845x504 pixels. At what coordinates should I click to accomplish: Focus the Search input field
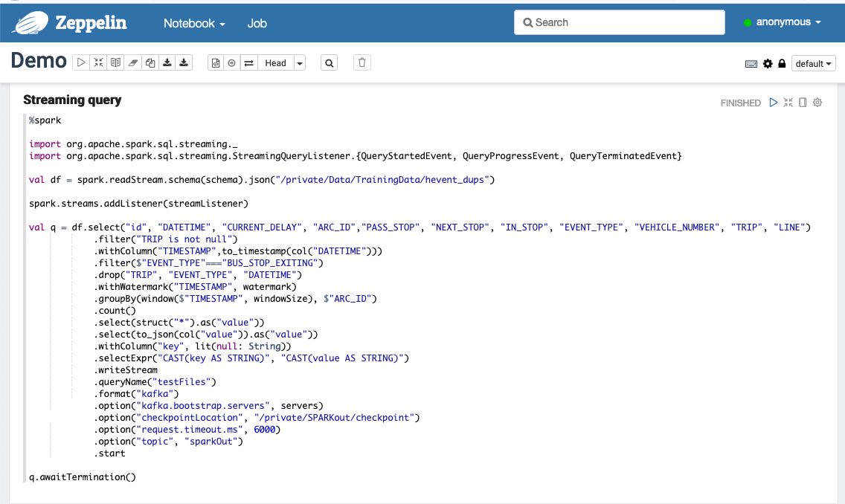click(619, 22)
